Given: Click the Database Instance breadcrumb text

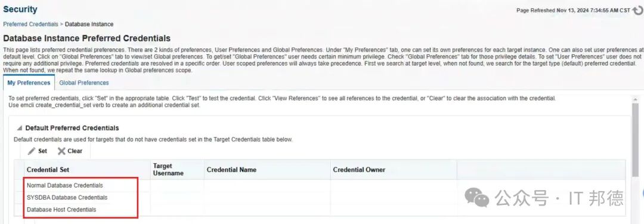Looking at the screenshot, I should tap(89, 24).
